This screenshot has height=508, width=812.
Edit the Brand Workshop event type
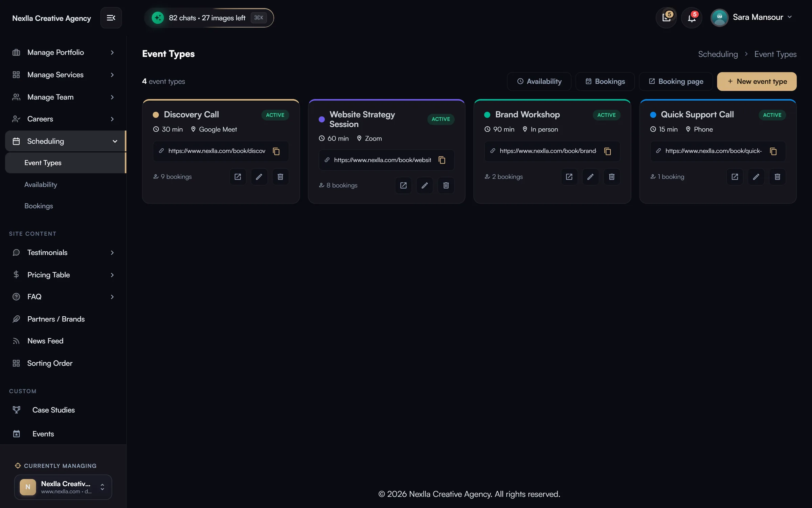pyautogui.click(x=590, y=177)
